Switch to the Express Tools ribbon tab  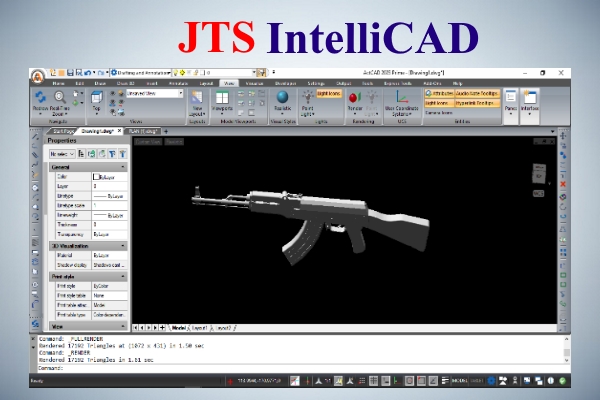click(398, 83)
